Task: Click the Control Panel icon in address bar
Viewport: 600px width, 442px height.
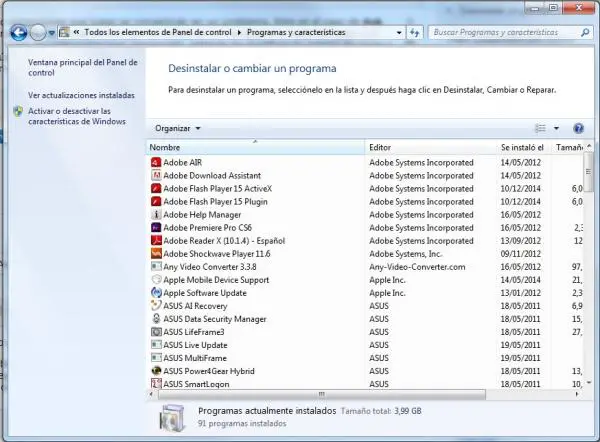Action: tap(64, 33)
